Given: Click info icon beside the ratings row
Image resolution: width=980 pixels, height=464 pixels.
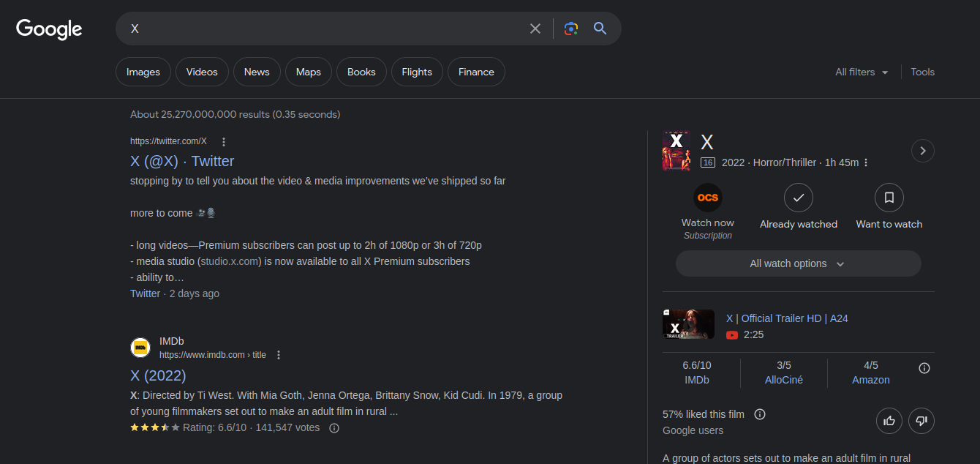Looking at the screenshot, I should point(924,368).
